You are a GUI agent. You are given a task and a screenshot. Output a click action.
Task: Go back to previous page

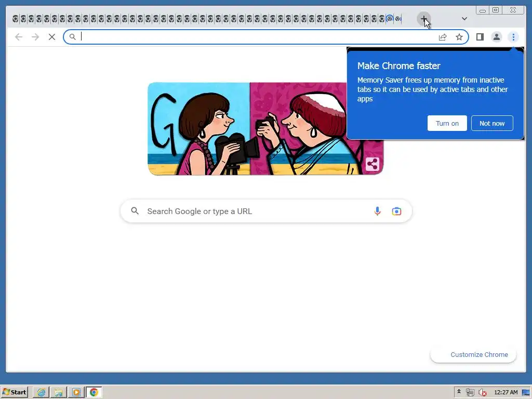tap(19, 37)
